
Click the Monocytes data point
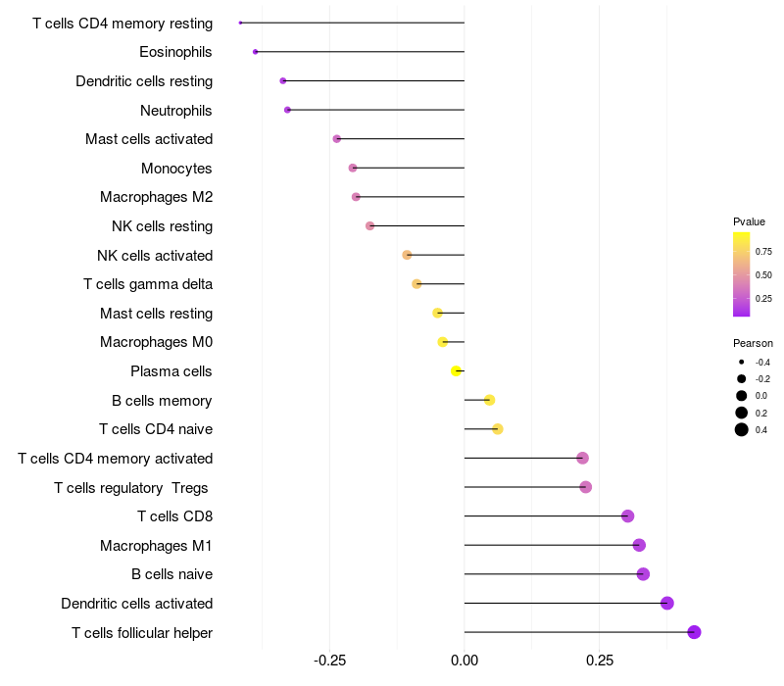(x=353, y=168)
